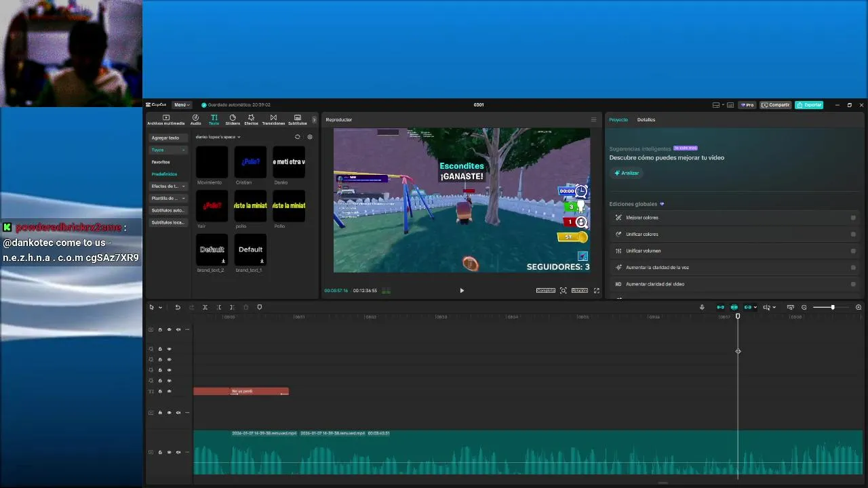This screenshot has height=488, width=868.
Task: Enable Aumentar claridad del video checkbox
Action: pos(853,284)
